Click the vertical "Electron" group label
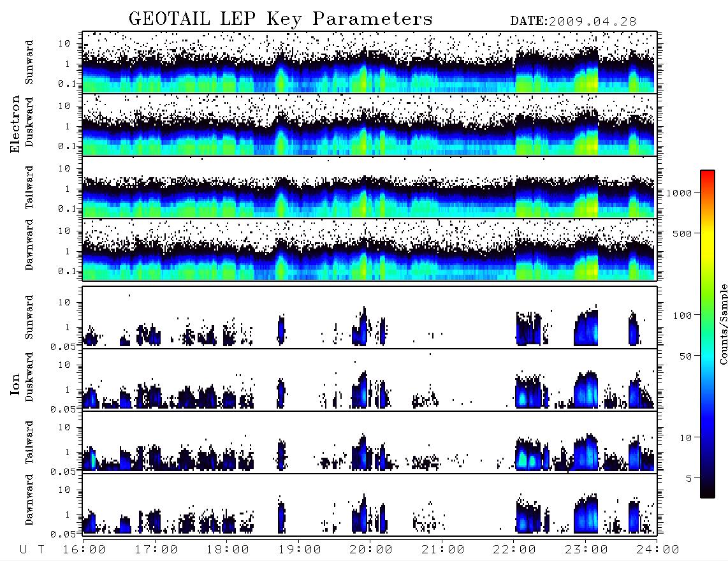Screen dimensions: 728x561 click(x=15, y=124)
